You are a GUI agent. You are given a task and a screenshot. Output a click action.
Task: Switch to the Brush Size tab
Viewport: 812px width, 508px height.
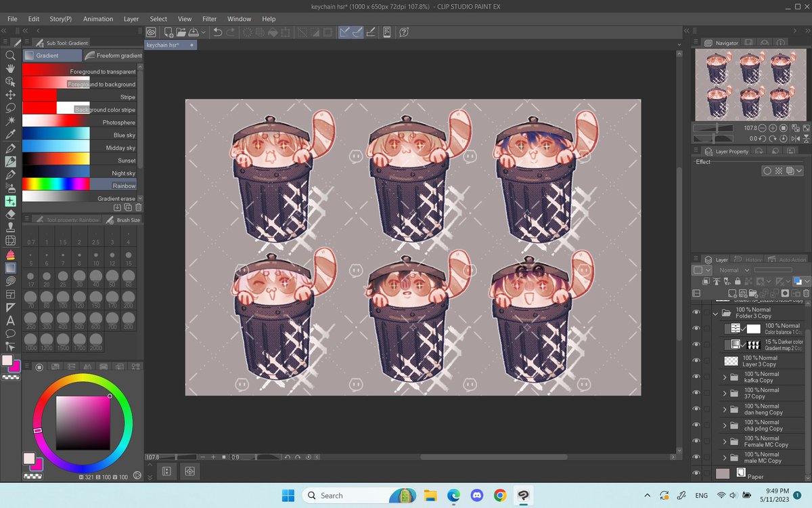point(123,219)
